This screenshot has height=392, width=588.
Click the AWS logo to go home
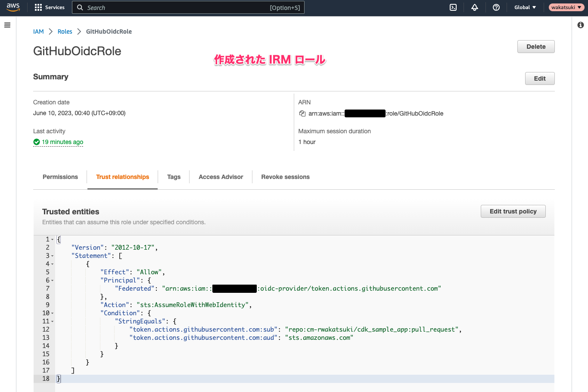tap(13, 7)
